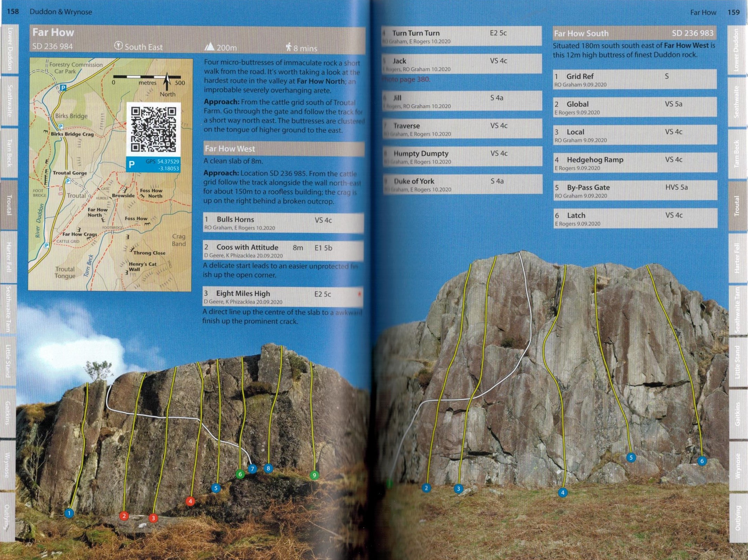748x560 pixels.
Task: Select the Seathwaite Tarn tab on right page edge
Action: coord(738,310)
